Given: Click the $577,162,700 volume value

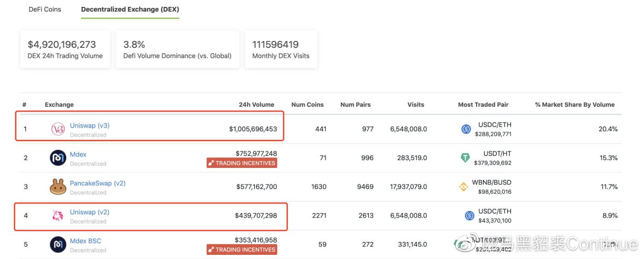Looking at the screenshot, I should pyautogui.click(x=257, y=186).
